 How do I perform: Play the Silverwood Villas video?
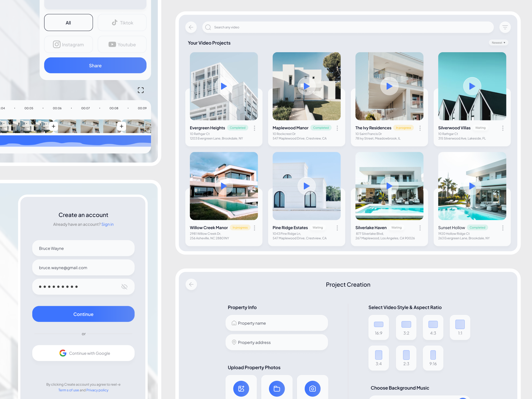[472, 86]
